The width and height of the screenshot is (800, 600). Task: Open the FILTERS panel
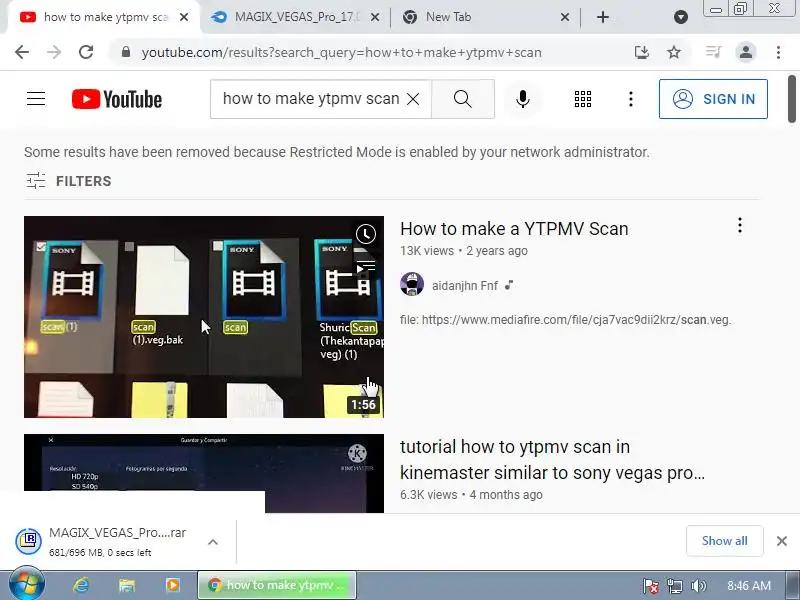[68, 181]
